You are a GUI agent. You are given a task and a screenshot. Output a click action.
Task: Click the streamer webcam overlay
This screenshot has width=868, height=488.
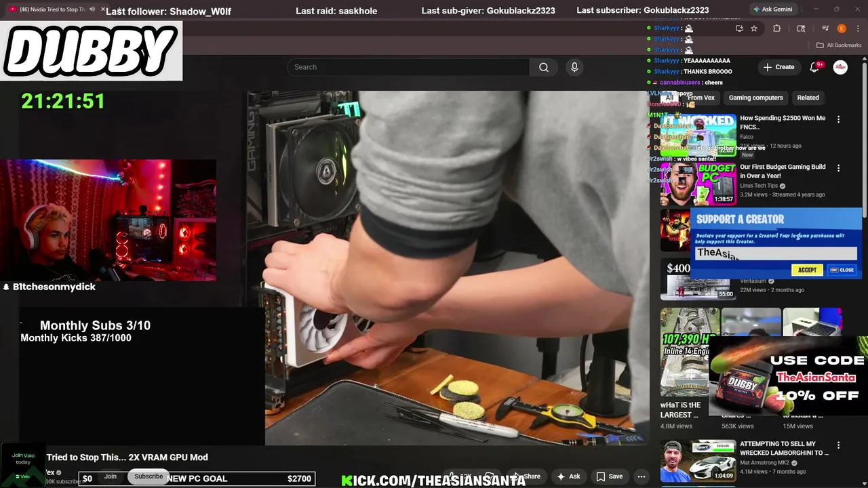(x=108, y=220)
